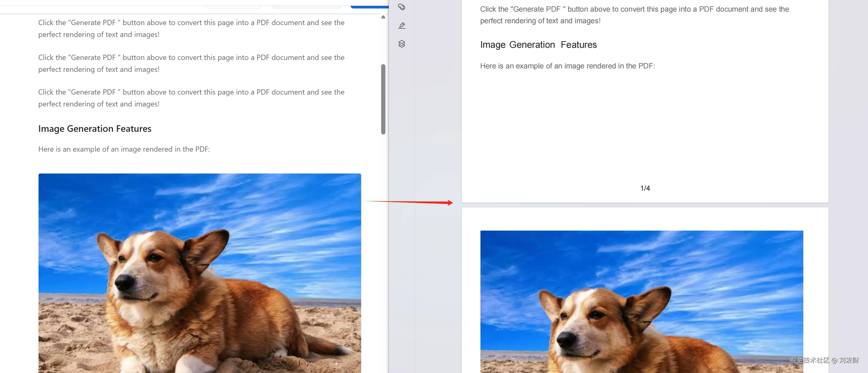Click the web page vertical scrollbar thumb
This screenshot has height=373, width=868.
[x=383, y=99]
